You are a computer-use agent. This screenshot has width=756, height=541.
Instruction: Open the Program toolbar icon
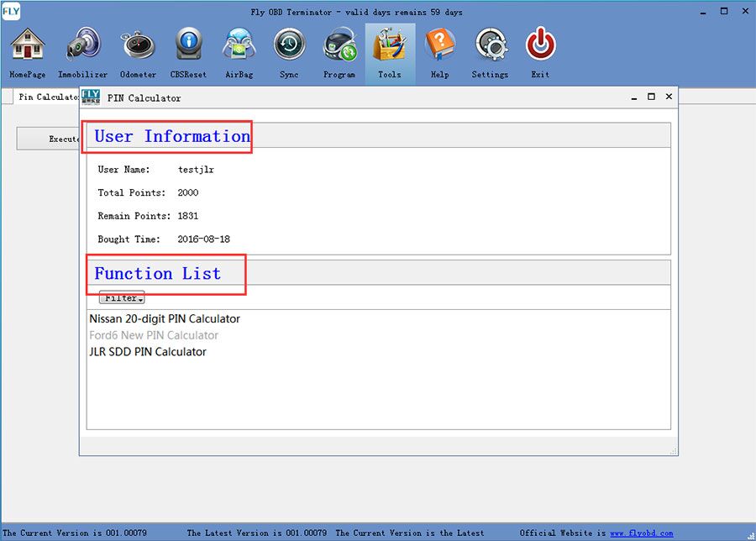coord(339,45)
